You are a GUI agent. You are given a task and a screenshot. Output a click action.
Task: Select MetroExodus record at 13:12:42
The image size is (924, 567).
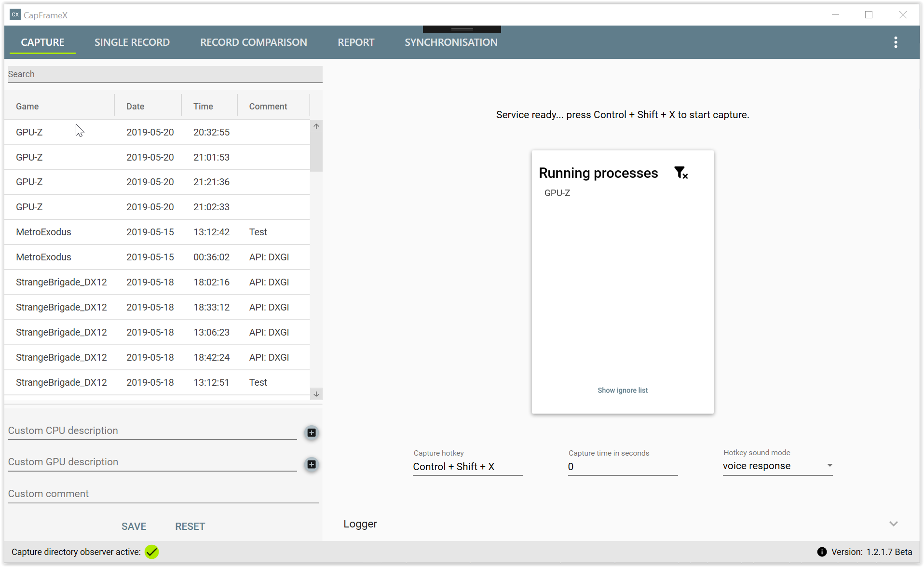click(x=157, y=232)
